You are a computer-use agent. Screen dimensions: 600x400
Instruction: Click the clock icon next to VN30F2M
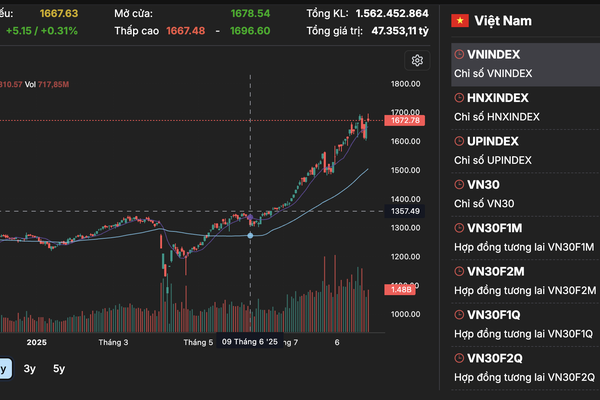coord(460,271)
